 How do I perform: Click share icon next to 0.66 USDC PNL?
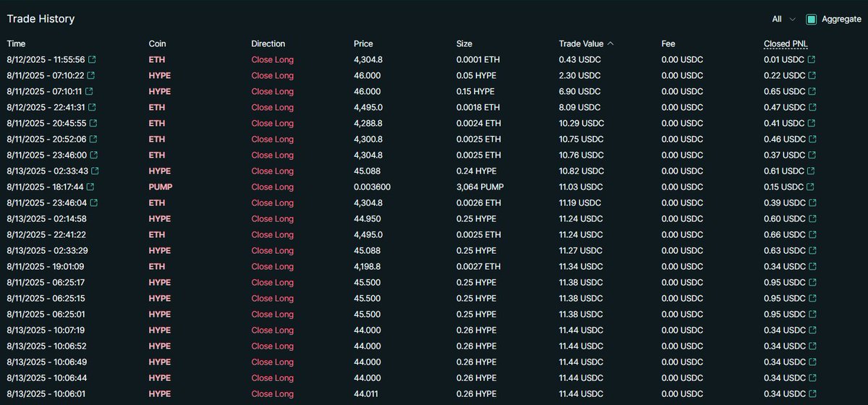[x=812, y=235]
